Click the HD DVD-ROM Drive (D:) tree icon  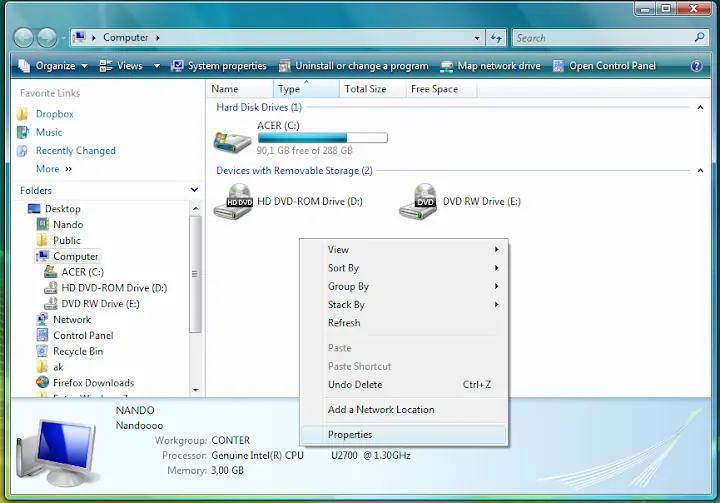coord(51,288)
